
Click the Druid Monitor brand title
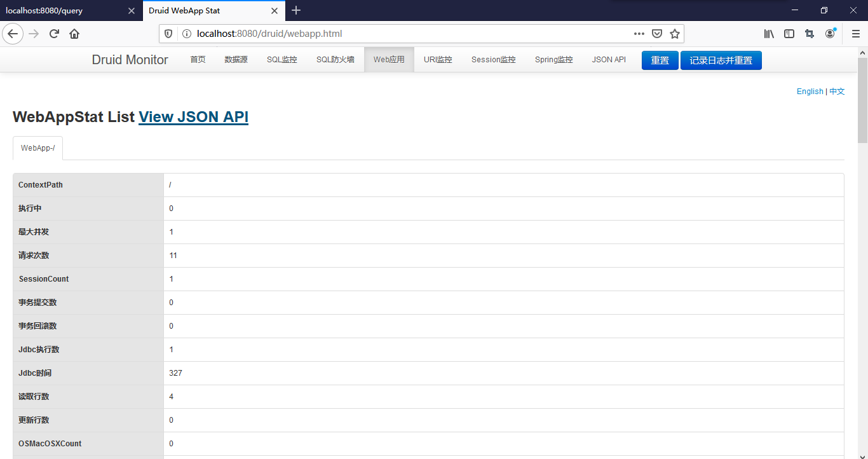(130, 60)
